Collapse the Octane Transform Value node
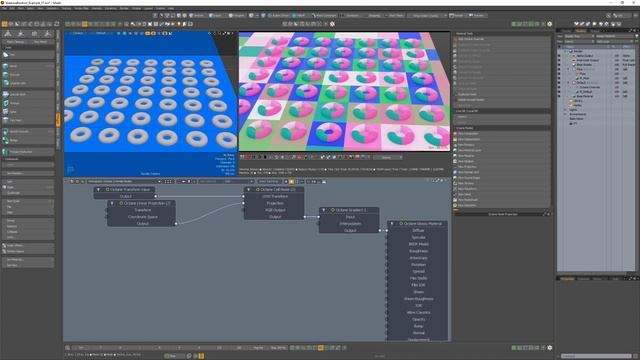640x360 pixels. coord(98,189)
